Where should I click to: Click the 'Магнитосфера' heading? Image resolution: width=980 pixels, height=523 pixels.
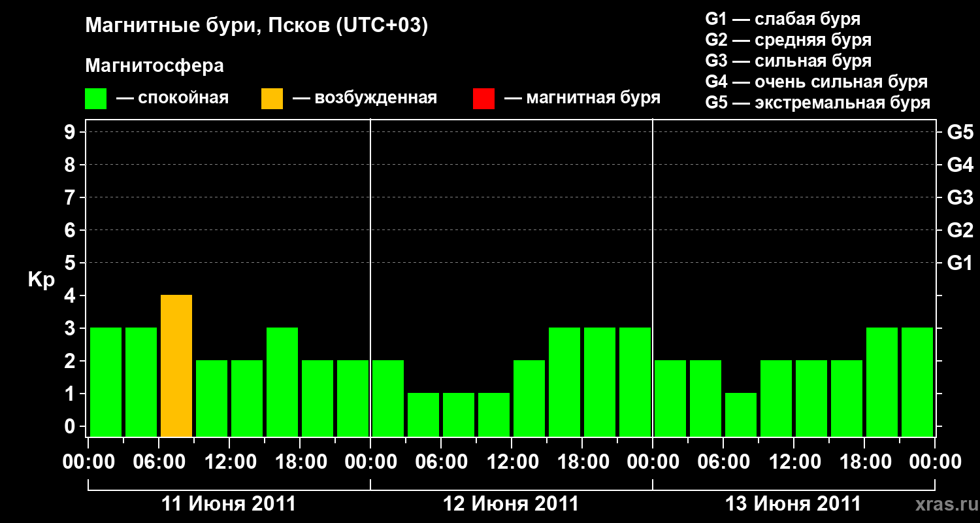coord(154,66)
